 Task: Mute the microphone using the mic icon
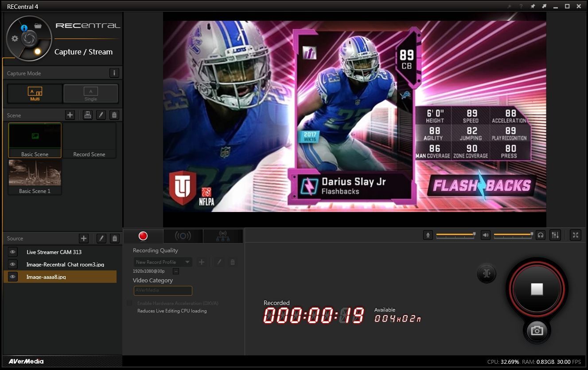pyautogui.click(x=428, y=235)
